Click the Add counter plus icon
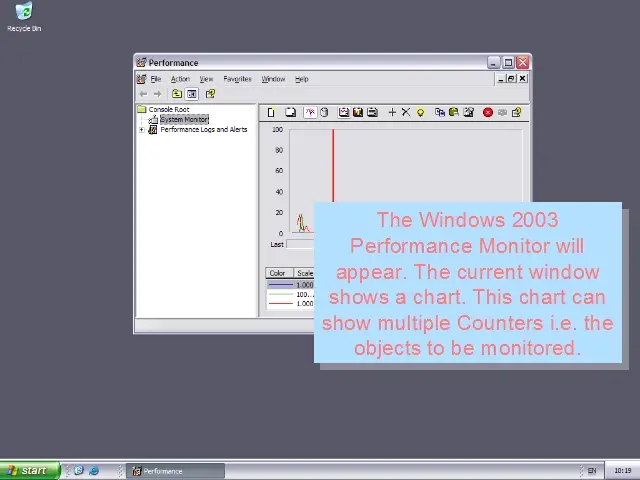The height and width of the screenshot is (480, 640). click(392, 112)
